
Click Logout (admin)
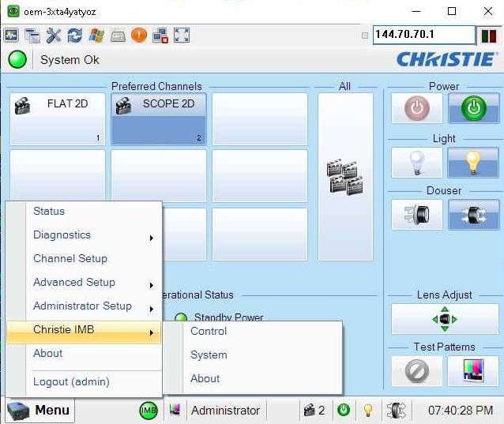click(x=84, y=381)
